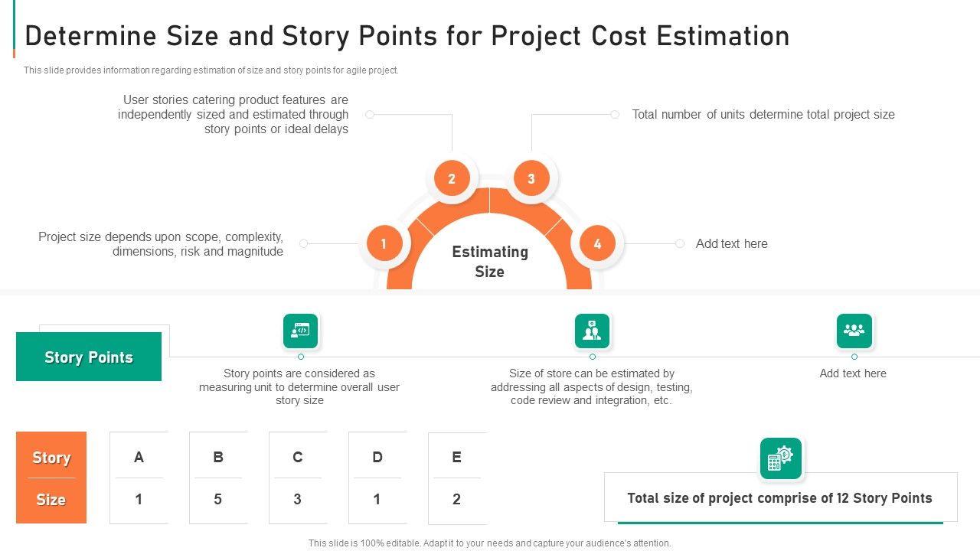
Task: Click the green presenter icon
Action: coord(592,331)
